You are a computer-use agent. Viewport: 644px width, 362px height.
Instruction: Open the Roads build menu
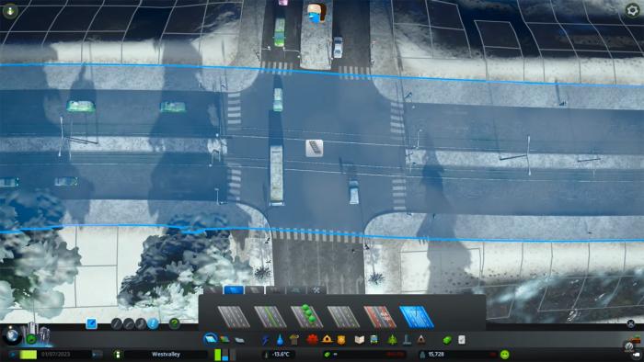(x=211, y=339)
